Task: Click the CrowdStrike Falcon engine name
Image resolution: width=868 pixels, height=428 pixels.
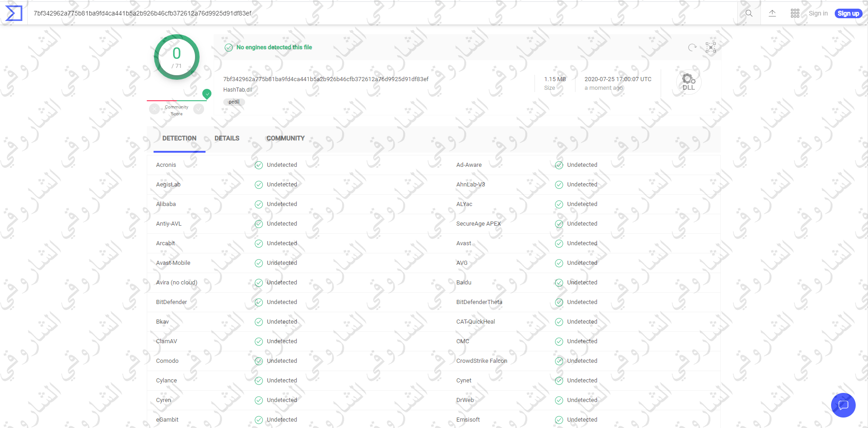Action: pos(482,361)
